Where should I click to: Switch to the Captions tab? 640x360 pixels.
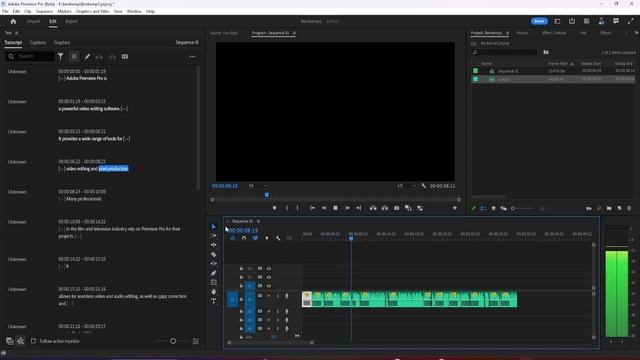[38, 42]
